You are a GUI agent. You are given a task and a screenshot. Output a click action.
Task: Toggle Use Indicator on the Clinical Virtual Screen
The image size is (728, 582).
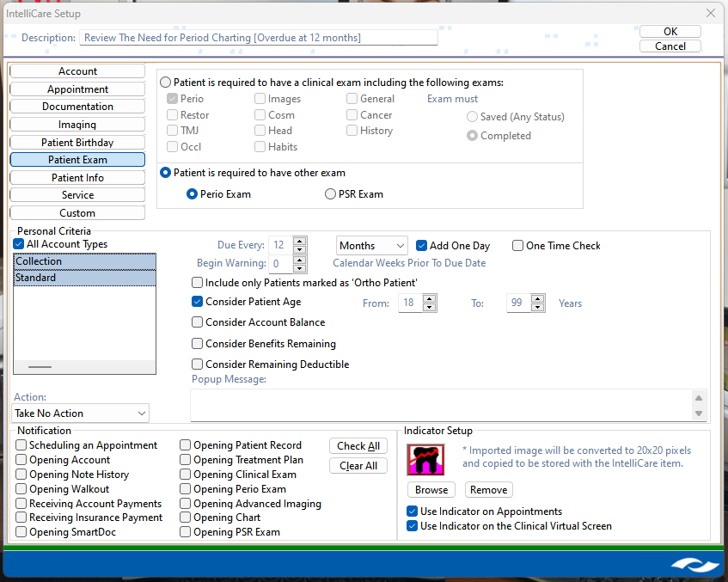(412, 526)
